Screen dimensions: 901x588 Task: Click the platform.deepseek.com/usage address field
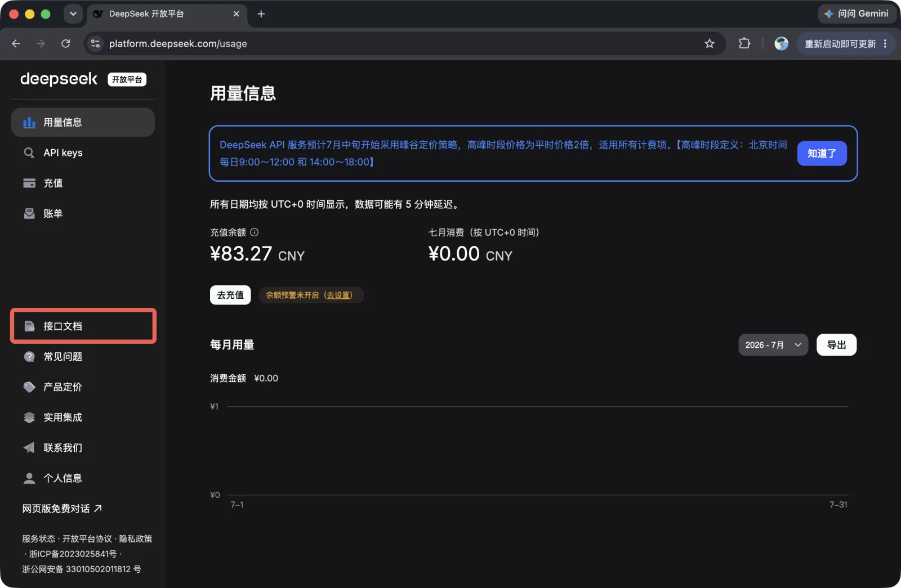(x=394, y=43)
